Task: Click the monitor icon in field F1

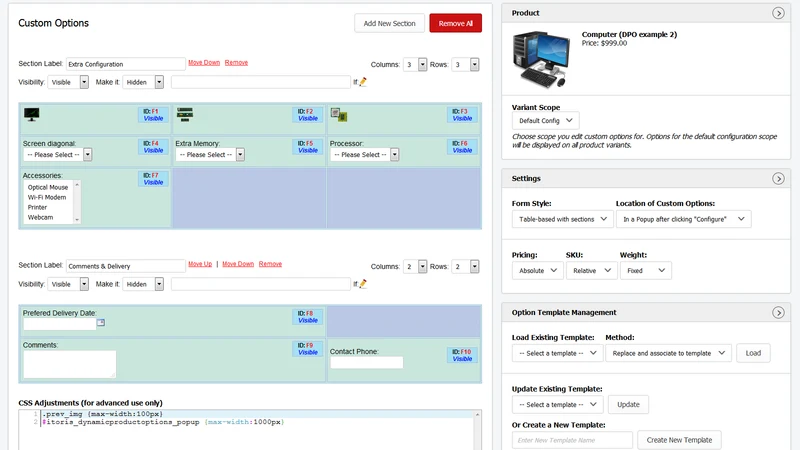Action: [32, 114]
